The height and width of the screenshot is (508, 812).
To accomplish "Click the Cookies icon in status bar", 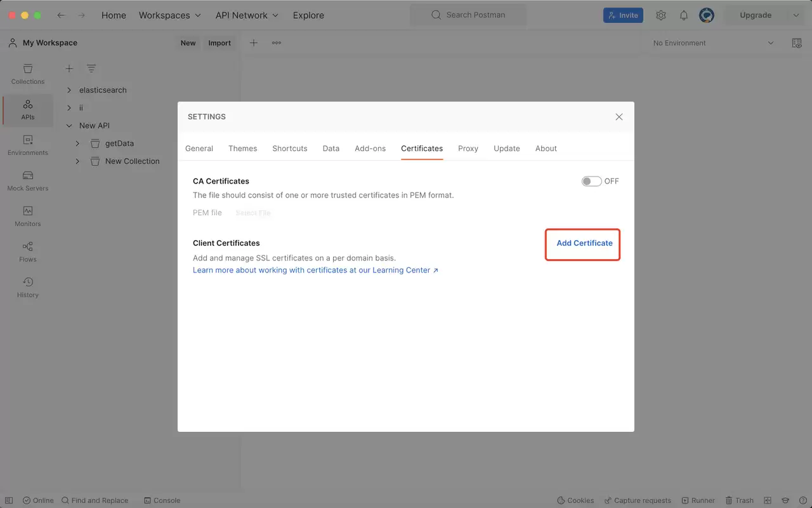I will [575, 500].
